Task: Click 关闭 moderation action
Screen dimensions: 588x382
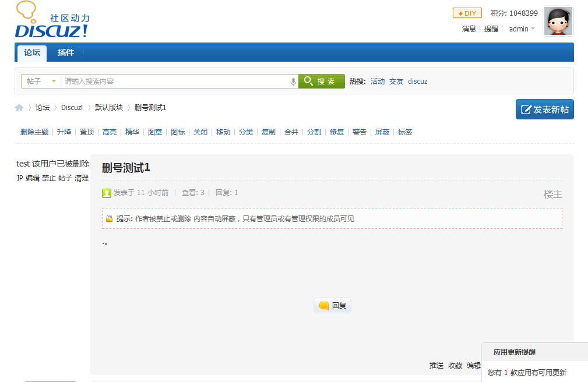Action: 200,132
